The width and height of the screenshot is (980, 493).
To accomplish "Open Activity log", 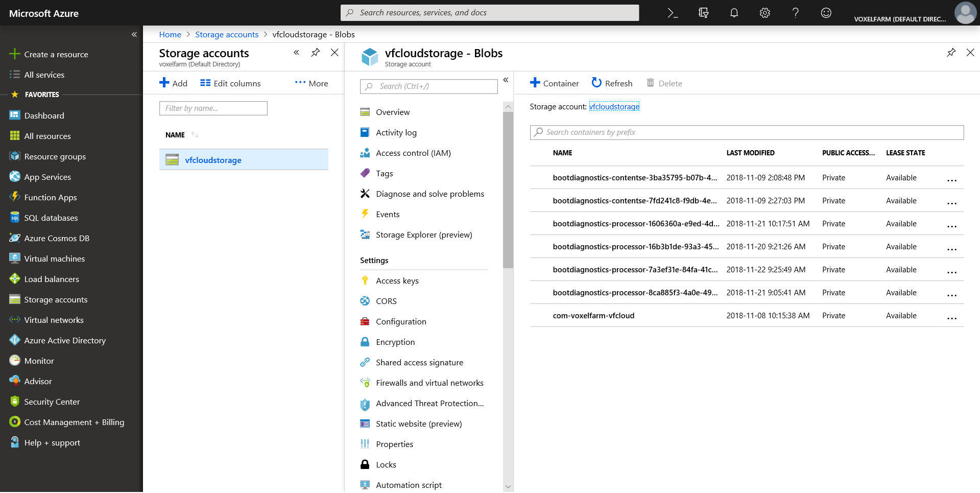I will 396,132.
